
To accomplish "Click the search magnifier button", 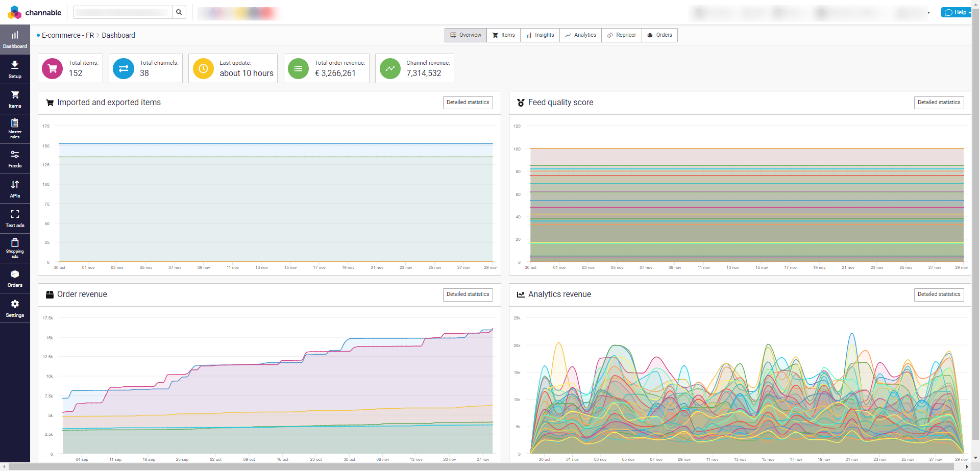I will click(x=179, y=12).
